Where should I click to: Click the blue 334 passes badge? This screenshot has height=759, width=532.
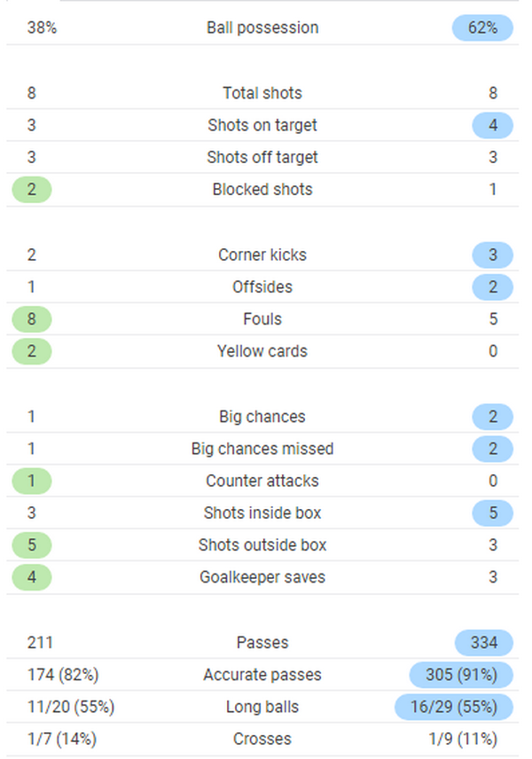pyautogui.click(x=483, y=642)
